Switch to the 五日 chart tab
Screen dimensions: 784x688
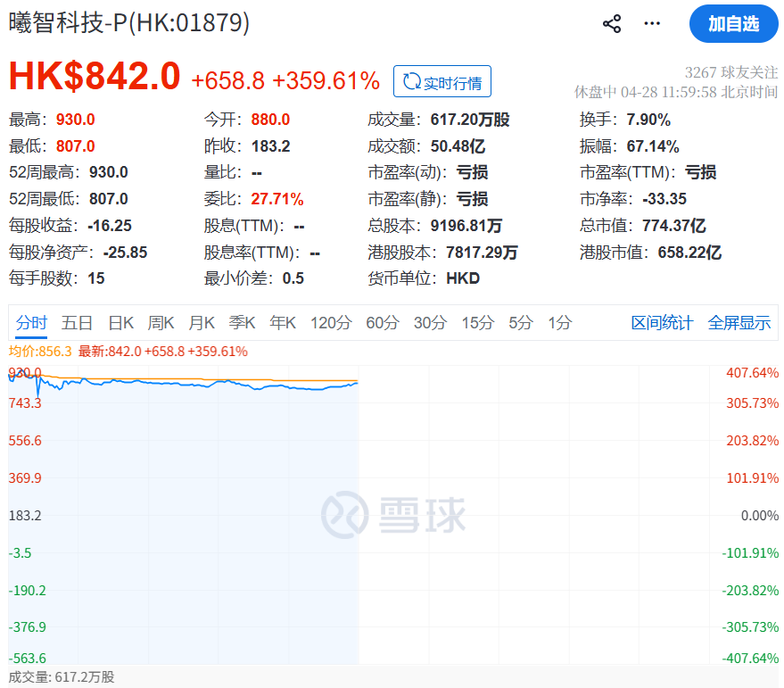pos(77,323)
